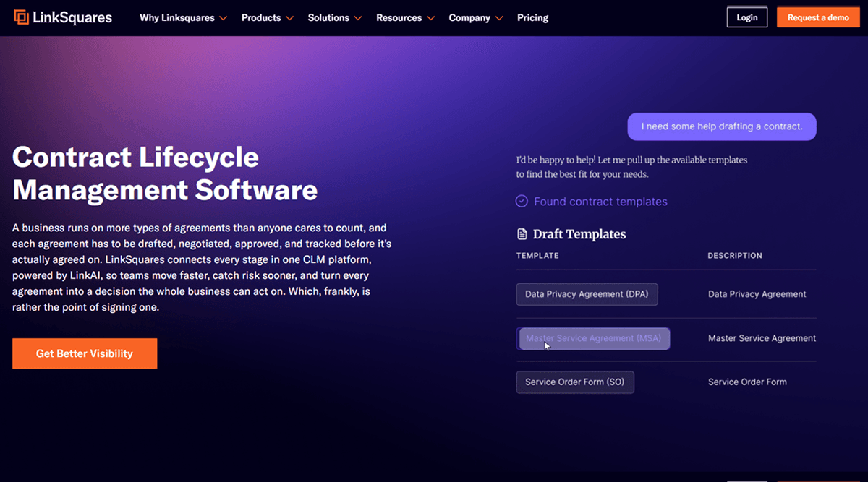The width and height of the screenshot is (868, 482).
Task: Click Request a demo button
Action: pos(818,17)
